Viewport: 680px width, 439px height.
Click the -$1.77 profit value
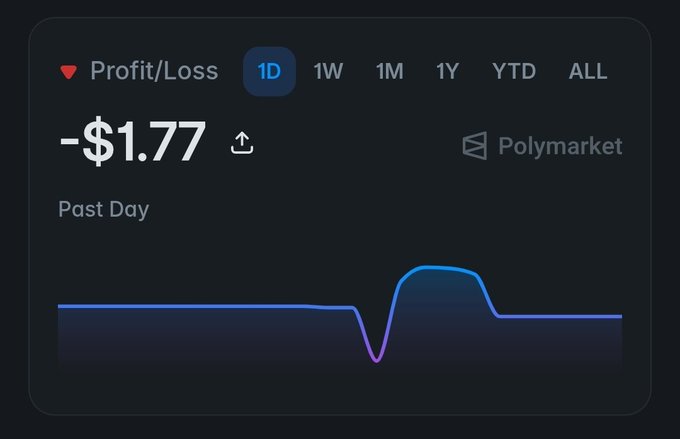(132, 141)
